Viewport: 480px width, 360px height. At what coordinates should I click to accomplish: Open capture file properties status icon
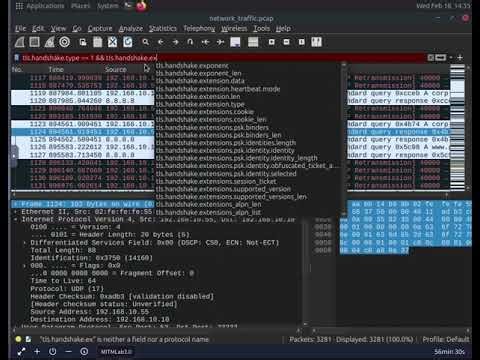[28, 339]
